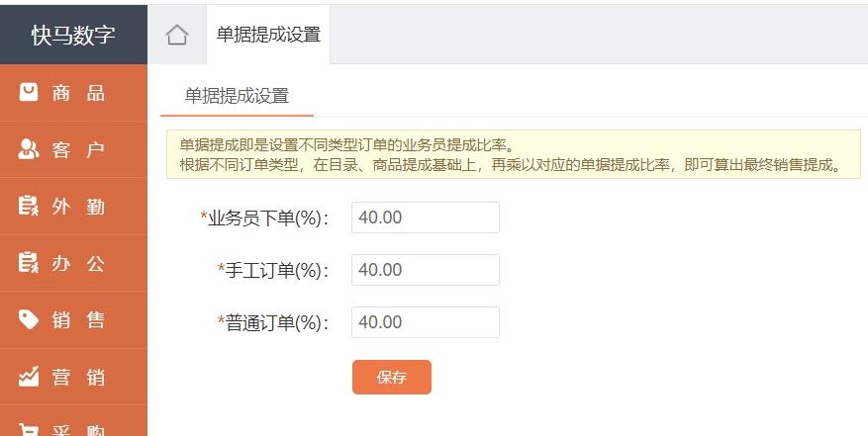Click the 销售 price tag icon
This screenshot has width=868, height=436.
coord(29,319)
